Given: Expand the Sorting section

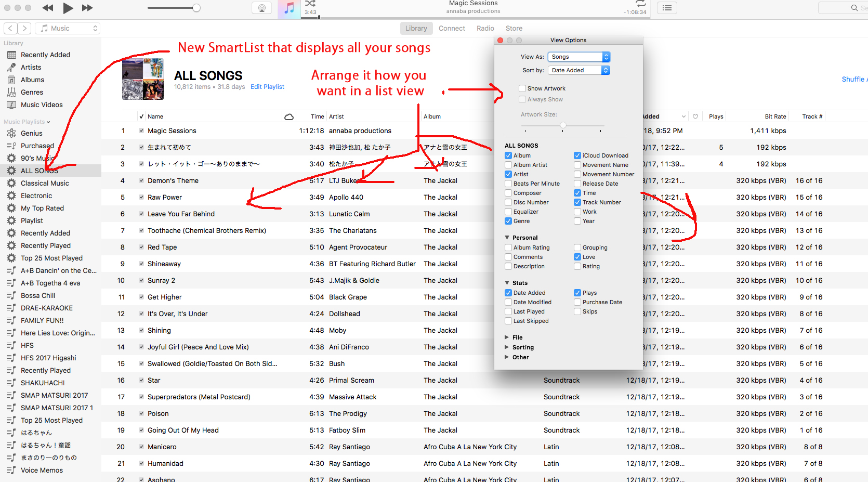Looking at the screenshot, I should 507,347.
